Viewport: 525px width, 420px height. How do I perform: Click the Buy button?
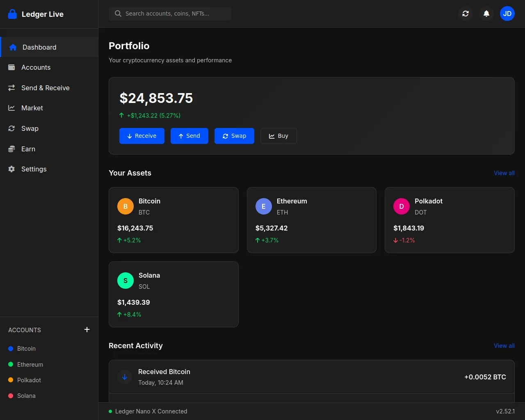278,136
